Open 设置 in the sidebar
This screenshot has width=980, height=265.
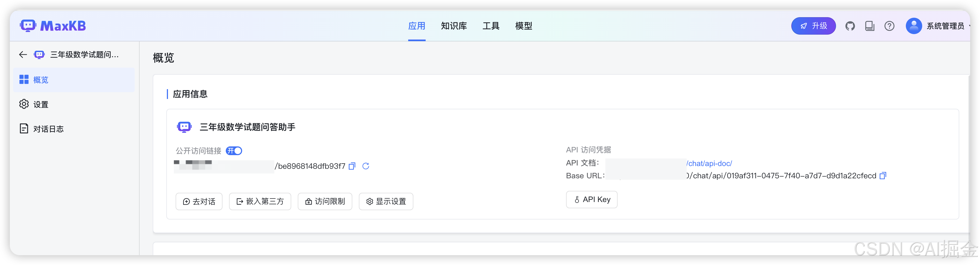coord(74,105)
